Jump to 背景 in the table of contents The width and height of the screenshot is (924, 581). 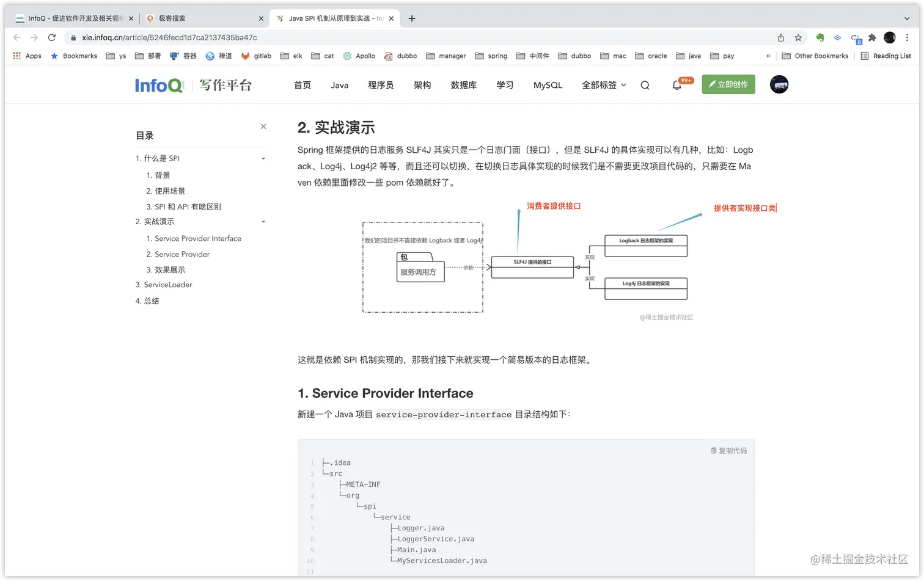tap(158, 175)
